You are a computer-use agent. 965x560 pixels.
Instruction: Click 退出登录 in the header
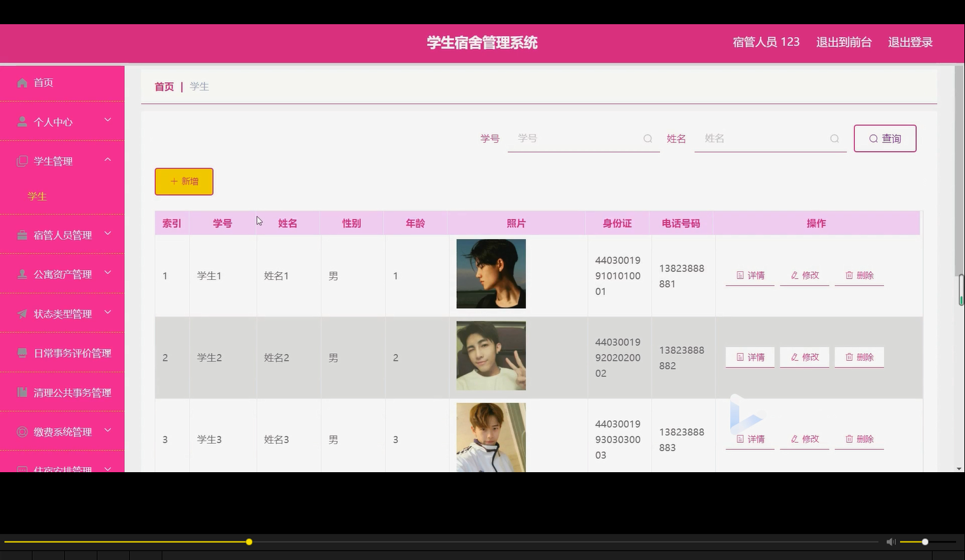coord(910,42)
